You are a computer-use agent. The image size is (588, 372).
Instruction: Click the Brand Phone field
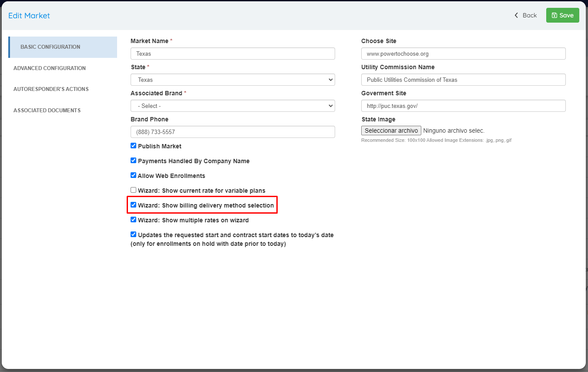point(233,132)
